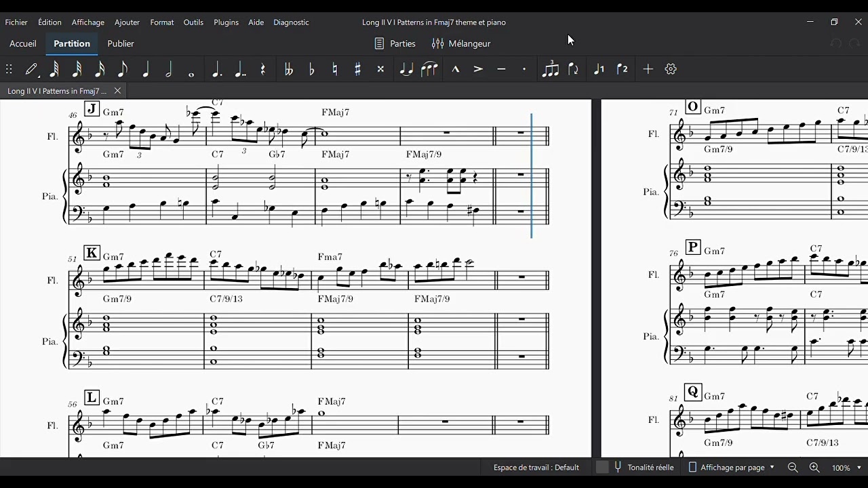The height and width of the screenshot is (488, 868).
Task: Open the Ajouter menu
Action: tap(127, 22)
